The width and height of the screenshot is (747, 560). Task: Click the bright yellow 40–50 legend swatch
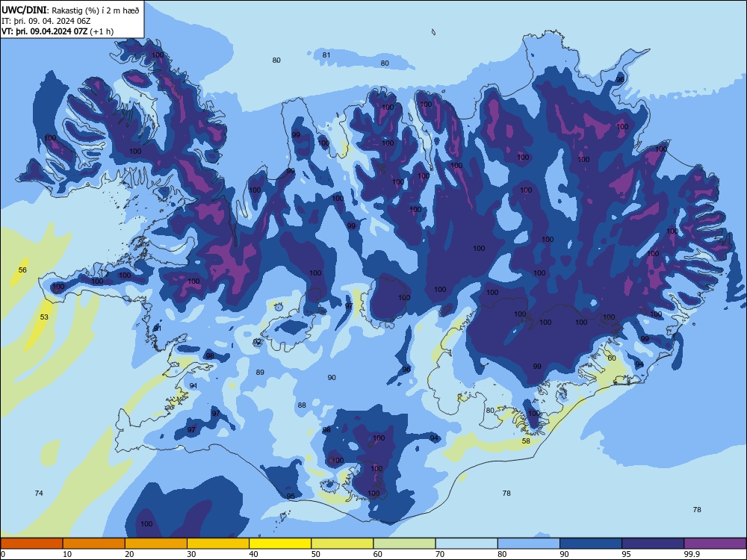coord(280,544)
